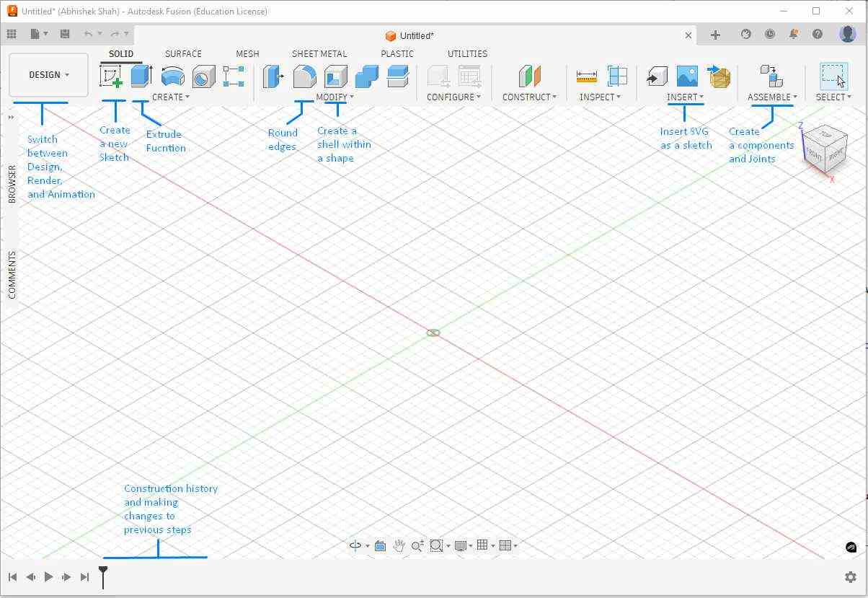
Task: Switch to the MESH tab
Action: coord(247,53)
